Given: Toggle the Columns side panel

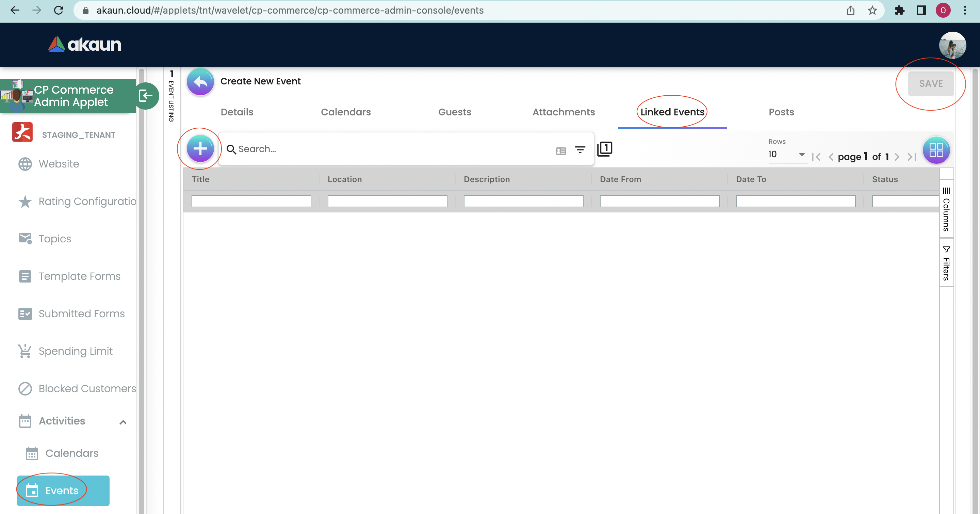Looking at the screenshot, I should (x=946, y=209).
